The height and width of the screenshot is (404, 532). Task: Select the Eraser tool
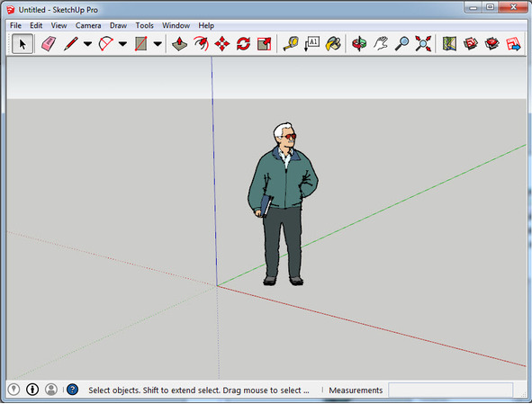pos(49,44)
